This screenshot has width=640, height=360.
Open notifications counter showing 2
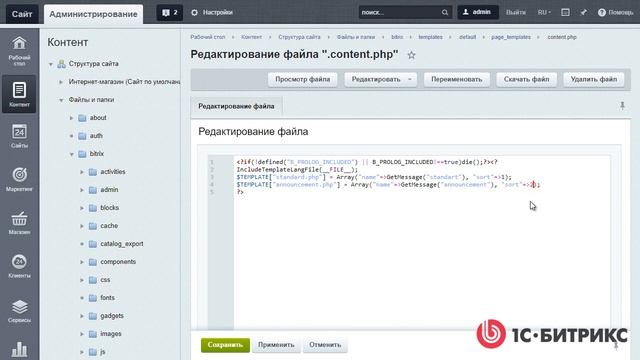pyautogui.click(x=170, y=13)
